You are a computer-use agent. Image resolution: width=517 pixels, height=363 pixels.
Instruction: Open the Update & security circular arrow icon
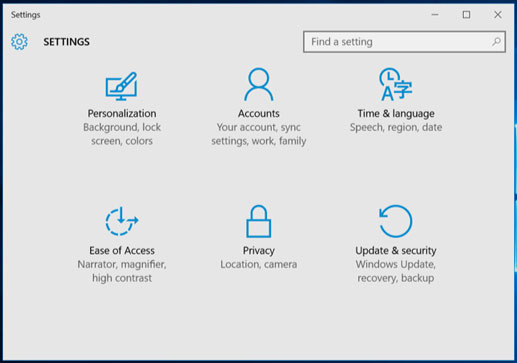click(x=396, y=221)
